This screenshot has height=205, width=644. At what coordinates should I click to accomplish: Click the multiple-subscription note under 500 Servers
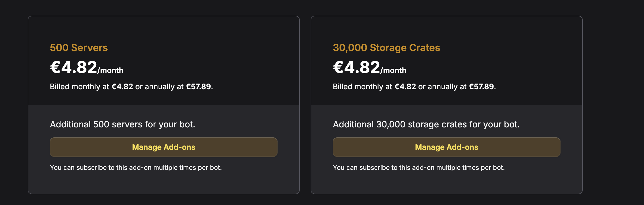pos(136,168)
